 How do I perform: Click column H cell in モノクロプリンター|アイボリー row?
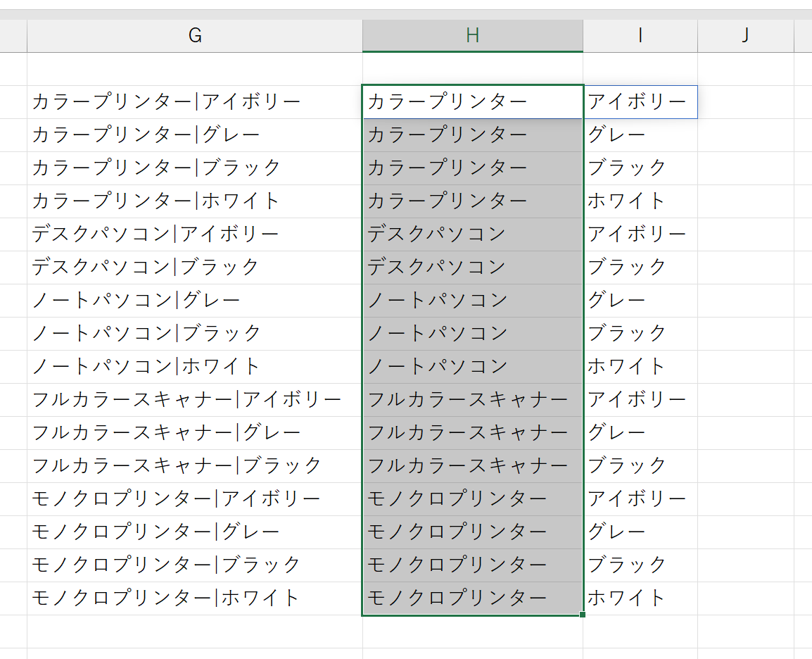[473, 499]
